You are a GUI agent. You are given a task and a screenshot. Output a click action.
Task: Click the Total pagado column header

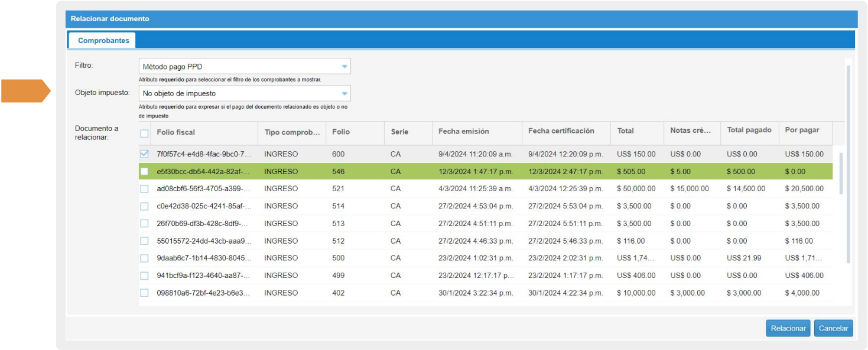coord(749,130)
